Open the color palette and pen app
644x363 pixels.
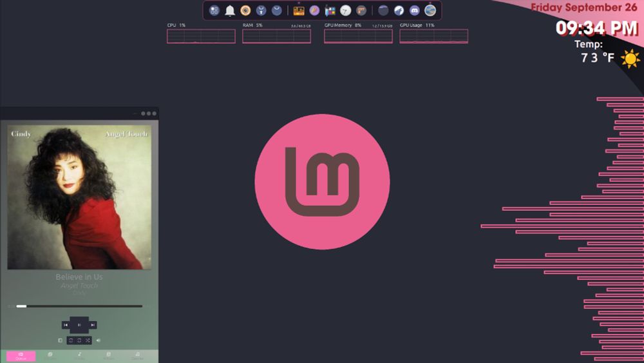[x=330, y=11]
